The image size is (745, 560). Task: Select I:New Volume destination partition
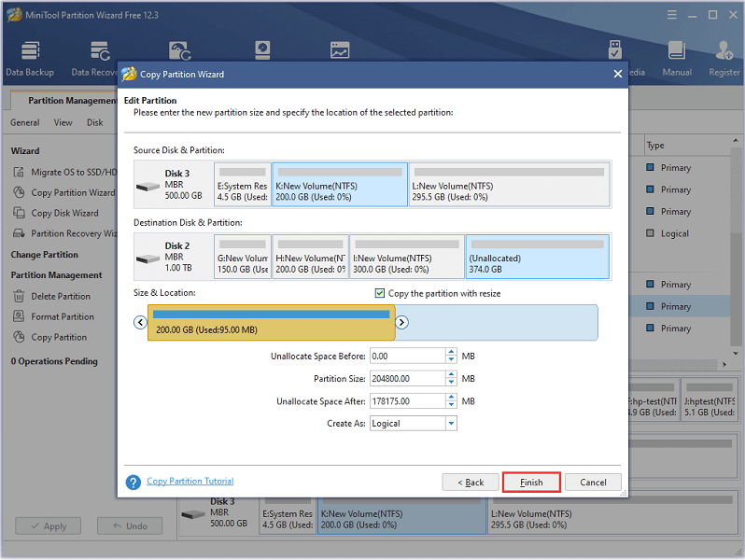click(x=407, y=257)
